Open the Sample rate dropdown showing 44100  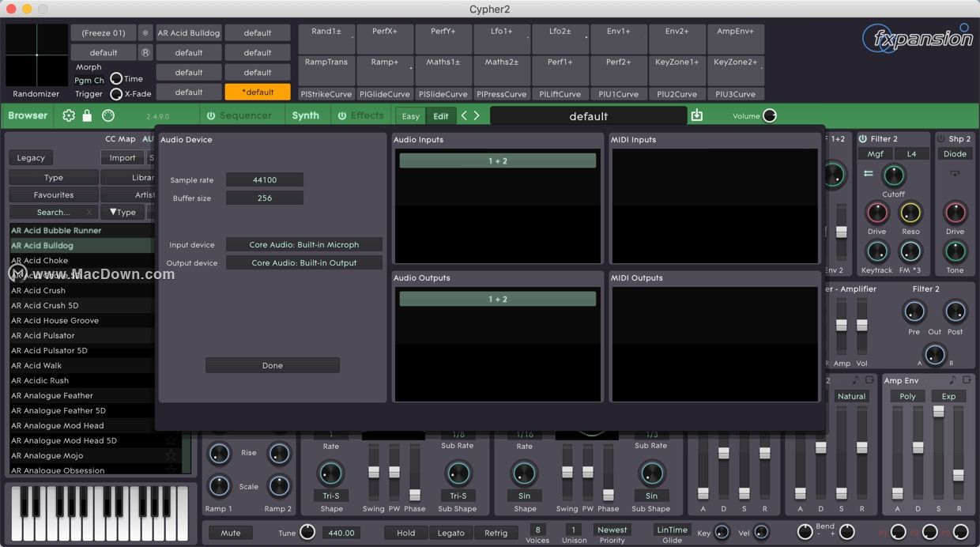[265, 180]
